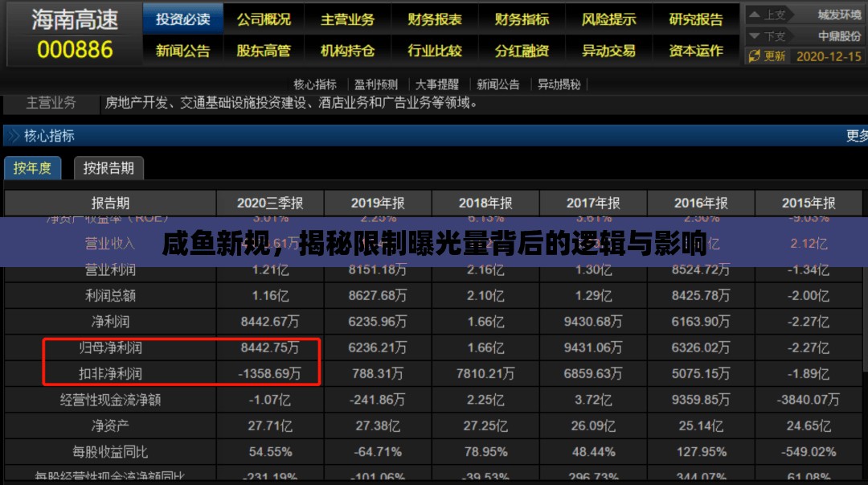Open the 分红融资 tab

tap(522, 51)
